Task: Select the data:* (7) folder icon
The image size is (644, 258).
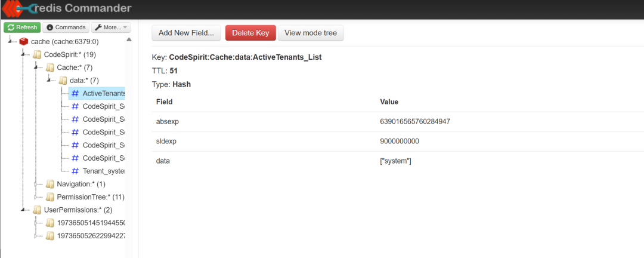Action: coord(63,81)
